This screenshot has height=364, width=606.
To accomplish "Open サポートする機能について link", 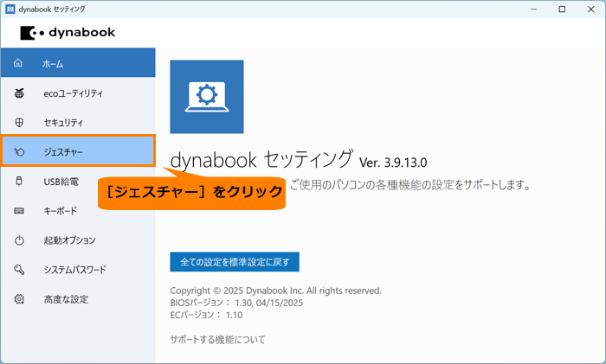I will (x=217, y=340).
